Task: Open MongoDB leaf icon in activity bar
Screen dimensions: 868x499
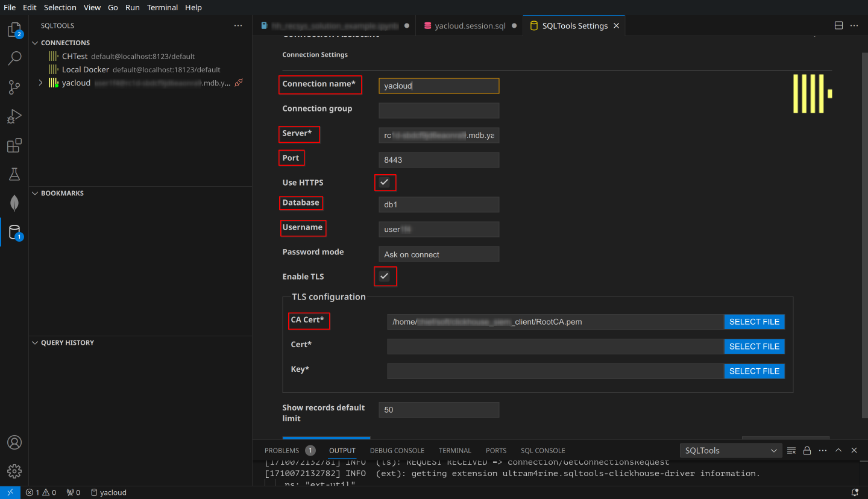Action: tap(14, 203)
